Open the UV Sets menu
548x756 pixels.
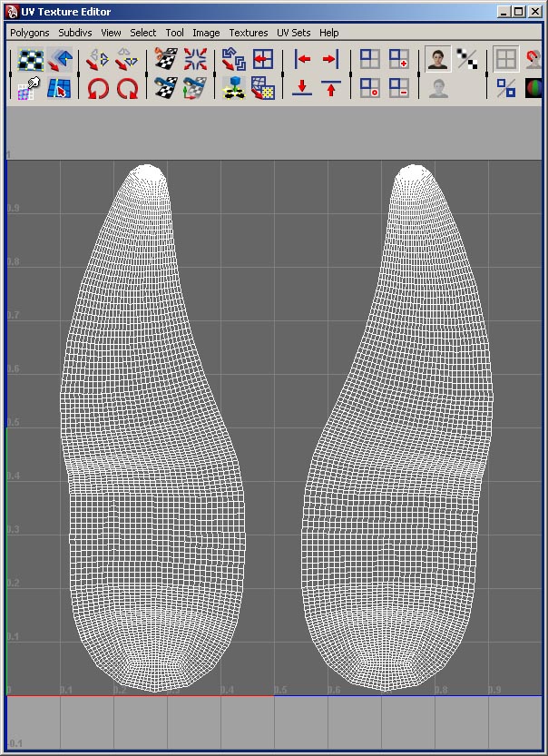pyautogui.click(x=293, y=33)
